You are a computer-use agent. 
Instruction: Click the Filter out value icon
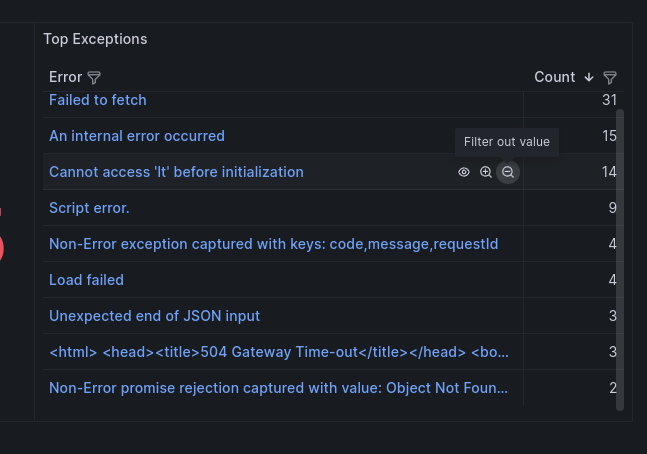[508, 172]
